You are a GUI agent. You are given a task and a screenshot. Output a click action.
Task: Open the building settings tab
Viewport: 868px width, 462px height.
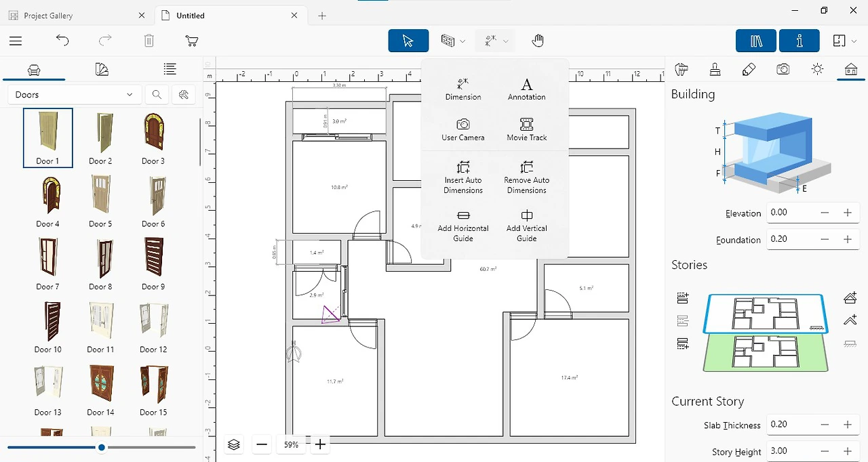pyautogui.click(x=850, y=69)
